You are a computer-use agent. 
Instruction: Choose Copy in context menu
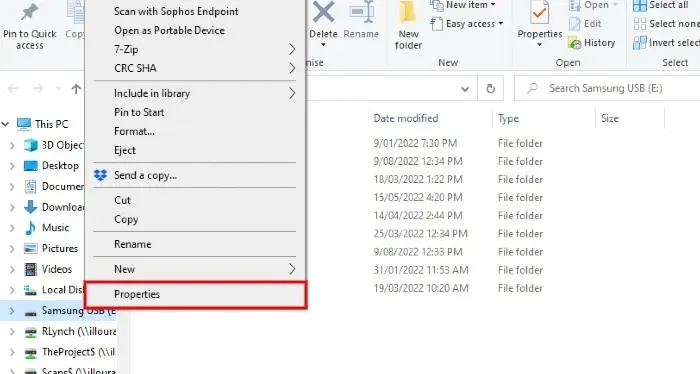click(x=195, y=219)
